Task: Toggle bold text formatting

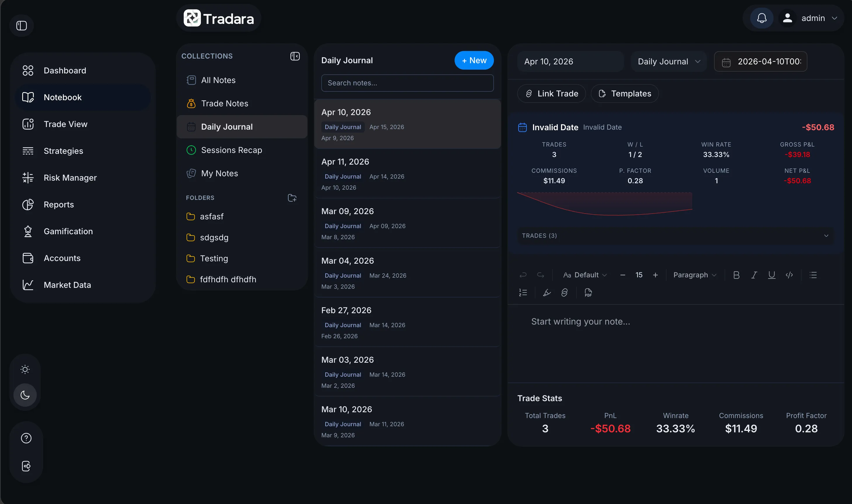Action: (736, 275)
